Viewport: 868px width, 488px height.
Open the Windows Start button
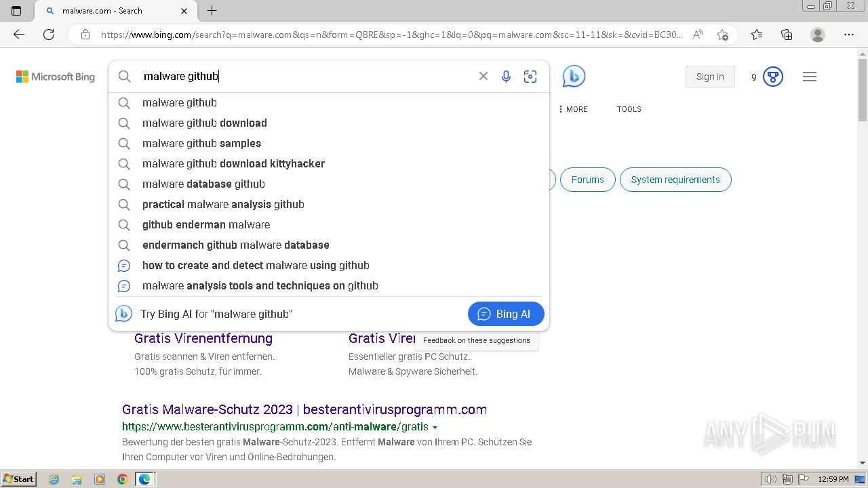(19, 479)
